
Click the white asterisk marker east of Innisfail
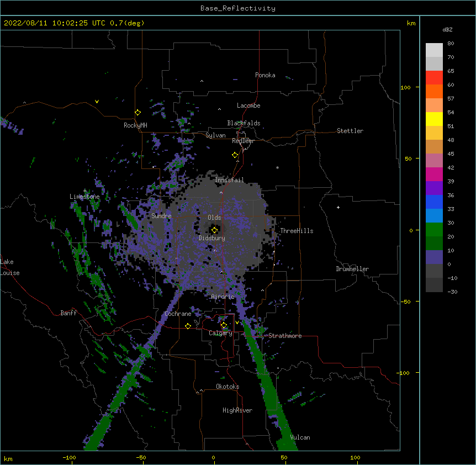pyautogui.click(x=277, y=167)
